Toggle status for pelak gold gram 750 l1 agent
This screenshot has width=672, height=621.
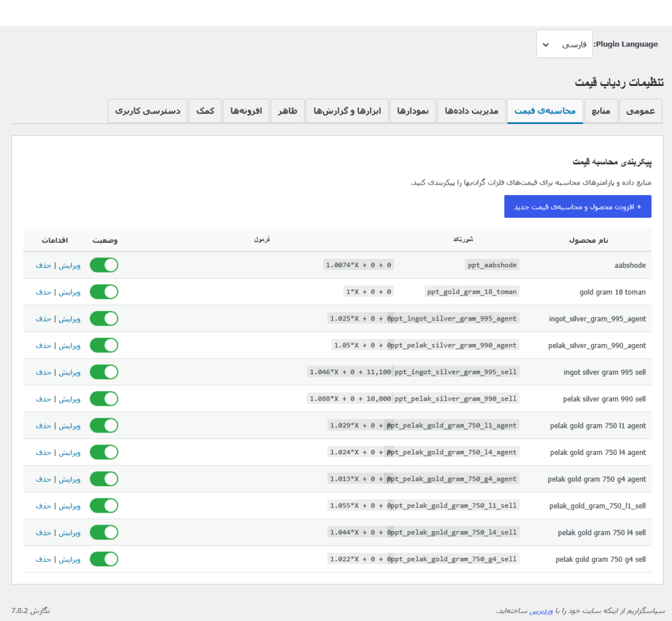coord(104,425)
